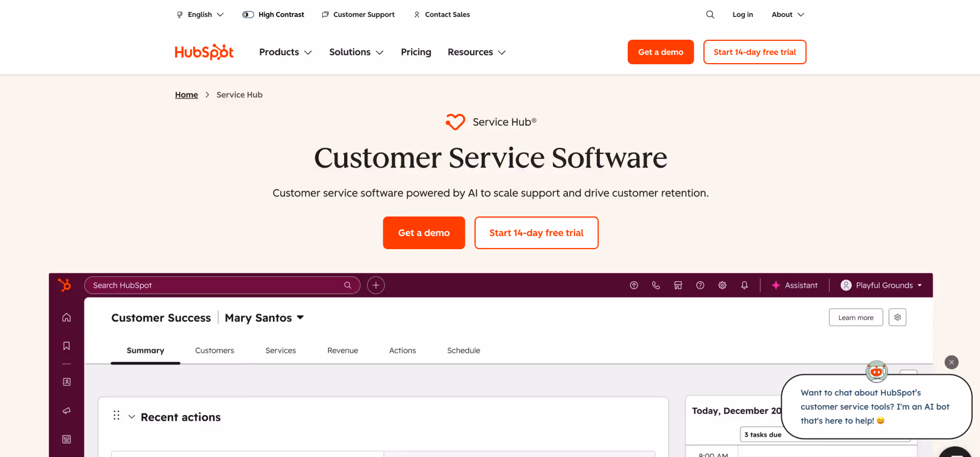The image size is (980, 457).
Task: Click the chatbot avatar icon
Action: pos(877,371)
